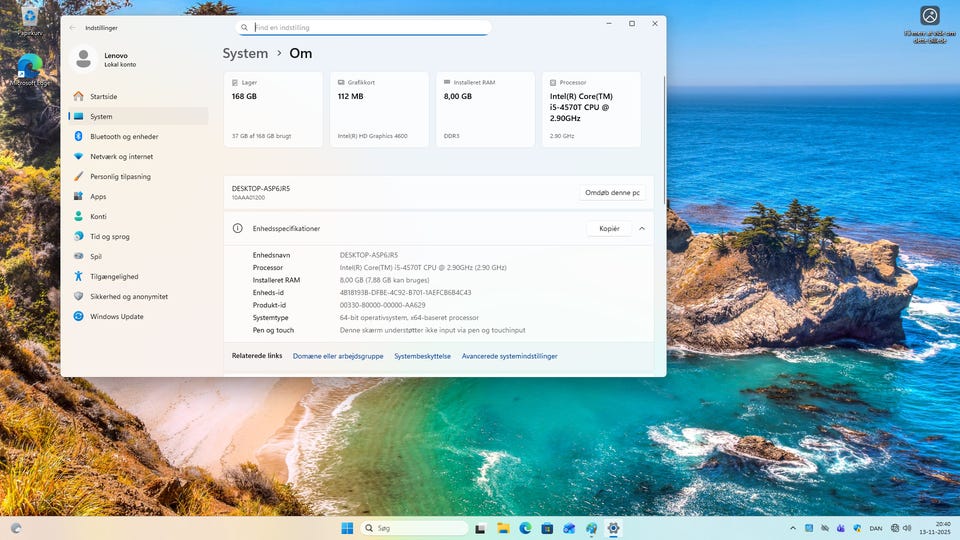
Task: Open the Tilgængelighed settings page
Action: [x=114, y=277]
